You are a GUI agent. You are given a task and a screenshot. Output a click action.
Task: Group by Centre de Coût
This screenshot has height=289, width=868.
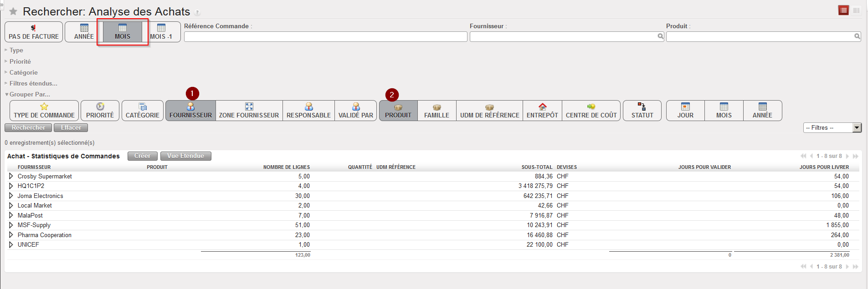click(x=591, y=111)
